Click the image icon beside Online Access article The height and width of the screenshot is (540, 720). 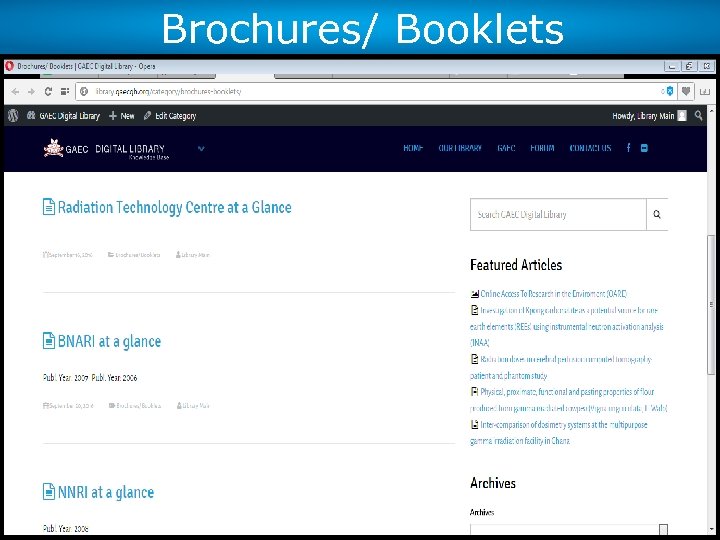475,294
